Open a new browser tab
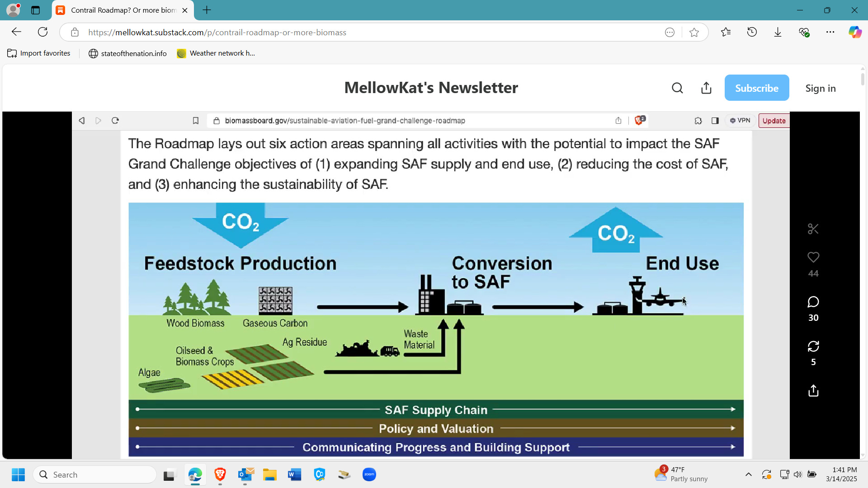The image size is (868, 488). pos(207,10)
